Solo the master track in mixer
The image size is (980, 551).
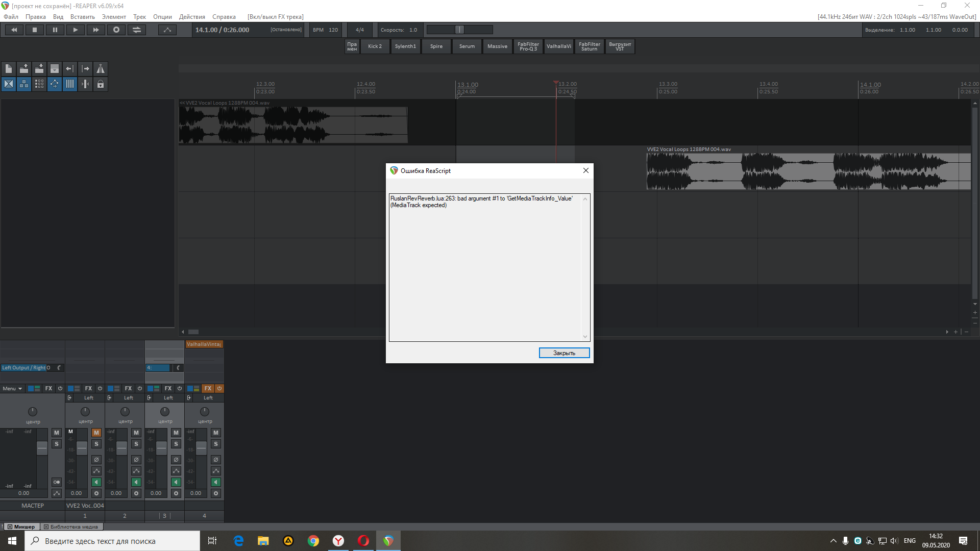tap(57, 444)
